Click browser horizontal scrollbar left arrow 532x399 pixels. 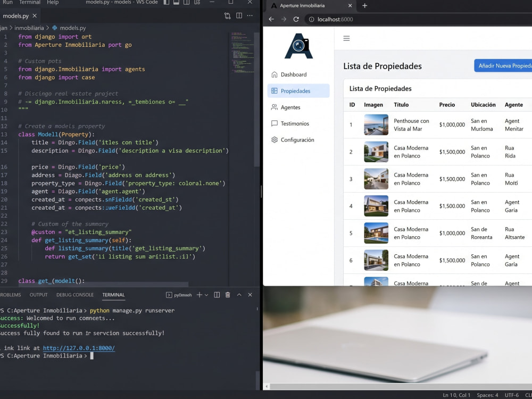267,386
